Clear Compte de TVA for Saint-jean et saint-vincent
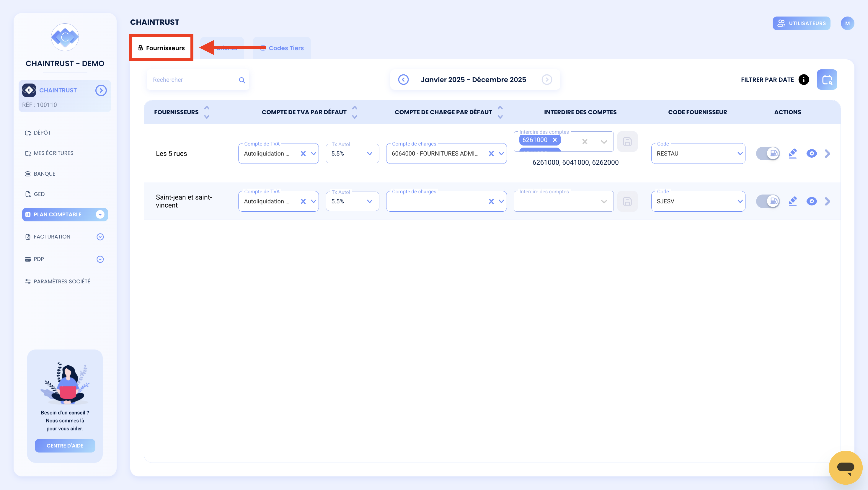This screenshot has height=490, width=868. coord(303,202)
